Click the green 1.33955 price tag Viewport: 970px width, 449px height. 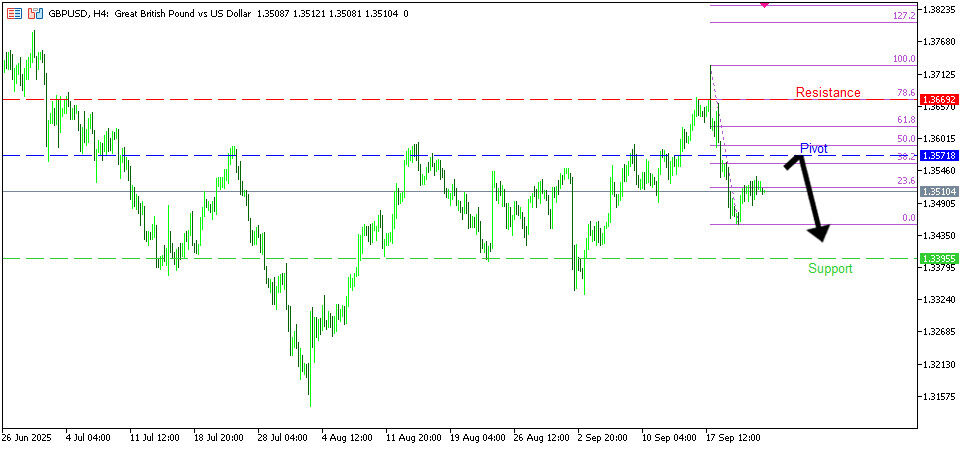click(x=939, y=258)
